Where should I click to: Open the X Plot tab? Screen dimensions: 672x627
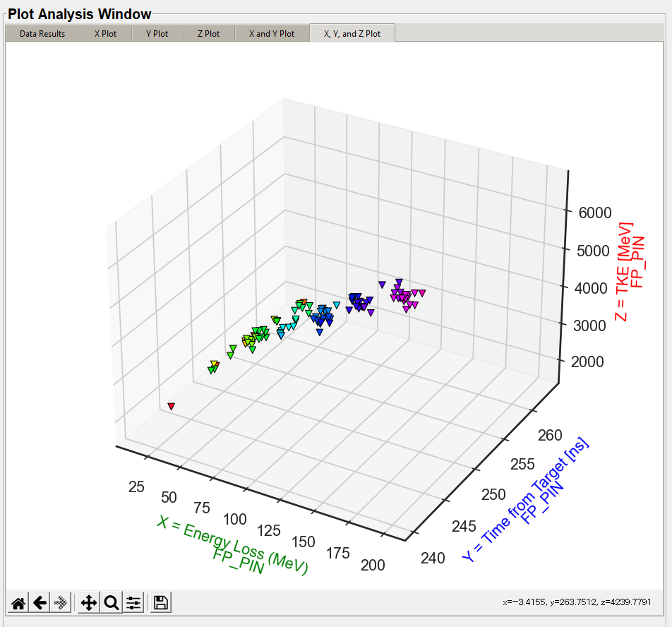pos(106,33)
